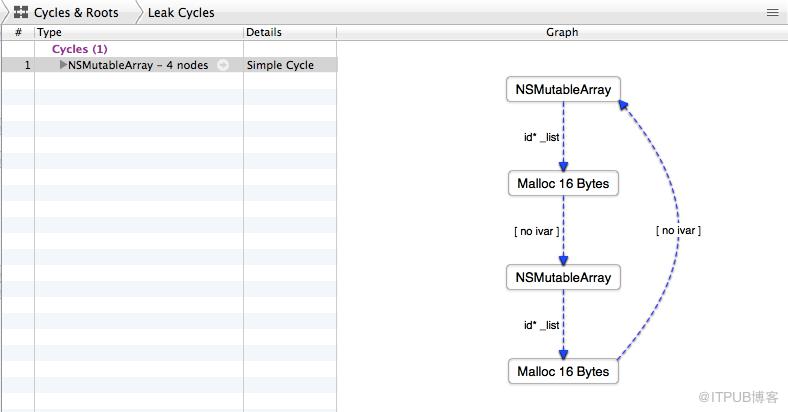Viewport: 788px width, 412px height.
Task: Click the Details column header
Action: point(290,32)
